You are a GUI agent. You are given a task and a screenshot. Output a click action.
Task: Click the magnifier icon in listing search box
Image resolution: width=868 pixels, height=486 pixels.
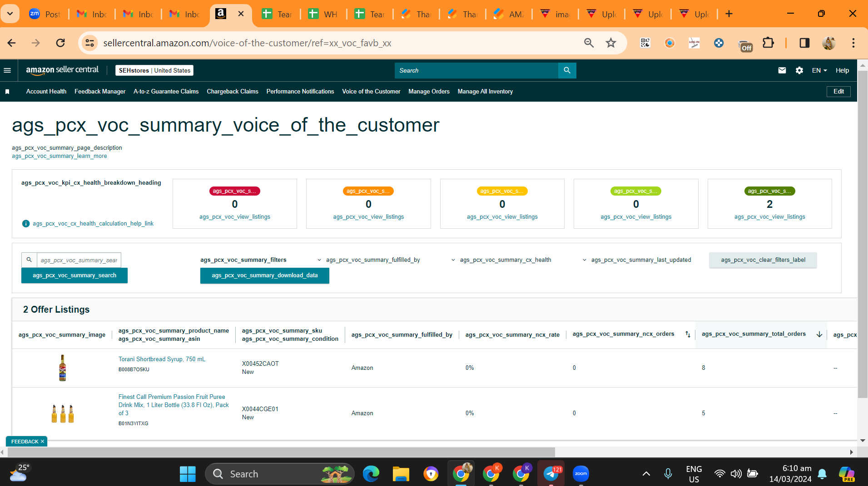29,260
